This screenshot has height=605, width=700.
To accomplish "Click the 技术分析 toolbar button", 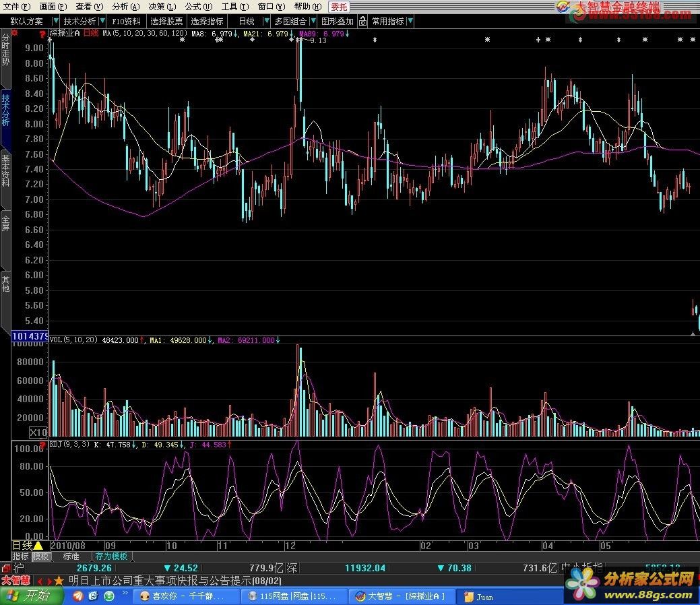I will pos(79,21).
